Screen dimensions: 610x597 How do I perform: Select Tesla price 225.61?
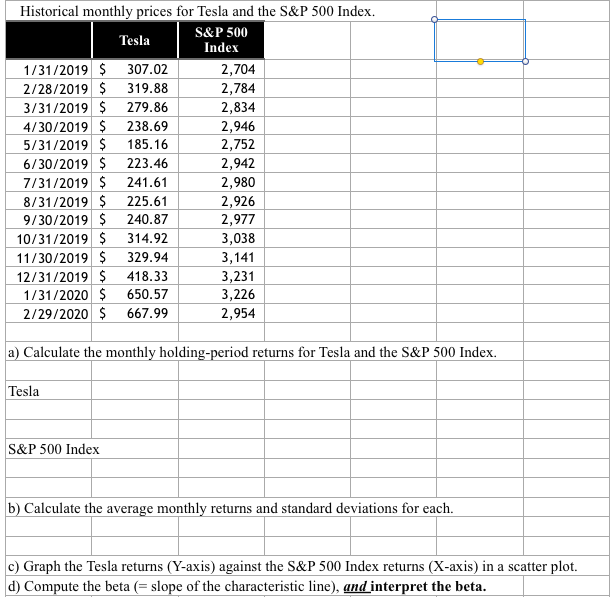point(135,201)
